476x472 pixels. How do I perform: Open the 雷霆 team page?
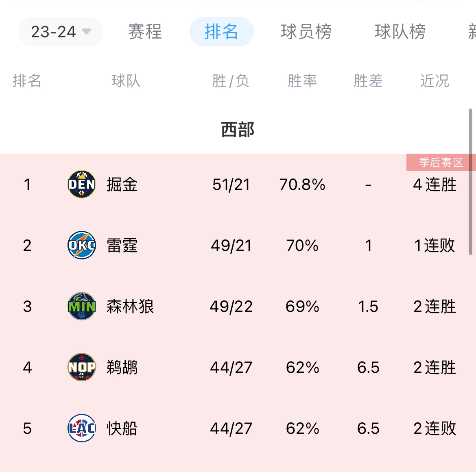(122, 246)
